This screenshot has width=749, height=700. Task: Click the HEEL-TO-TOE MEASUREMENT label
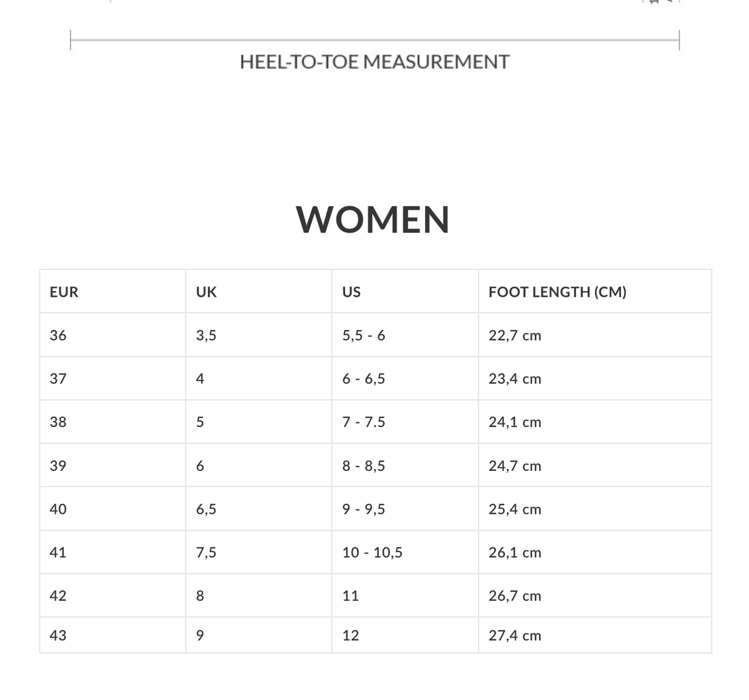click(x=374, y=62)
